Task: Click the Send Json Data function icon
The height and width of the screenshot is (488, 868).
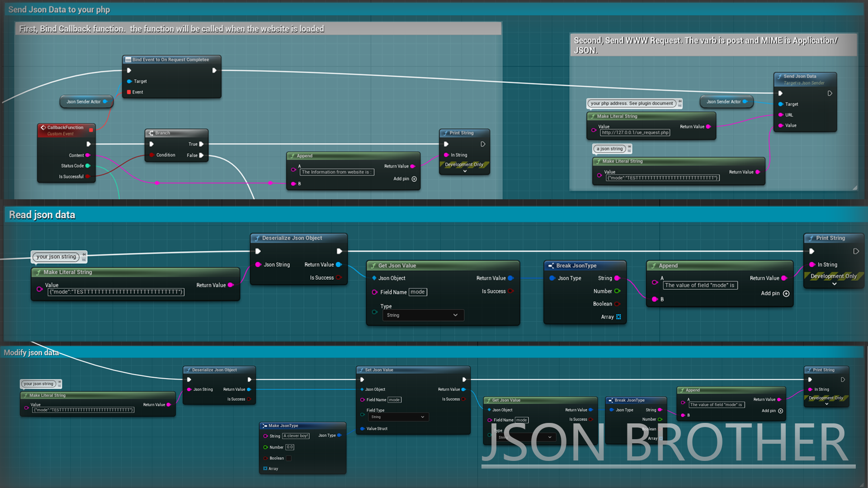Action: click(x=779, y=76)
